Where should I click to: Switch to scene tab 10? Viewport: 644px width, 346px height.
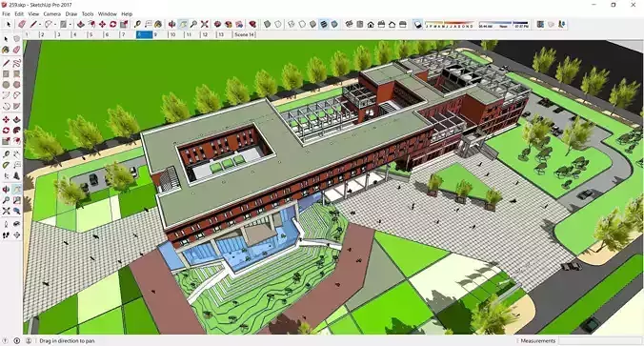pos(176,35)
